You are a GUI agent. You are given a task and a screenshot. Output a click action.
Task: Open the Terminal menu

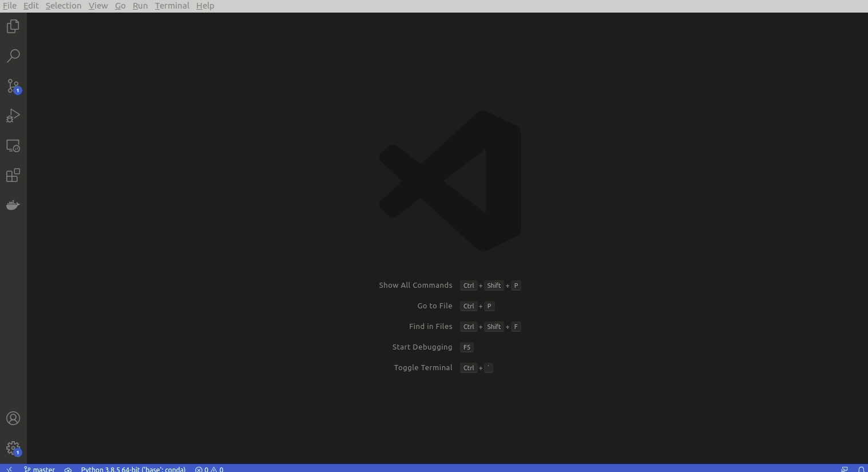(172, 6)
